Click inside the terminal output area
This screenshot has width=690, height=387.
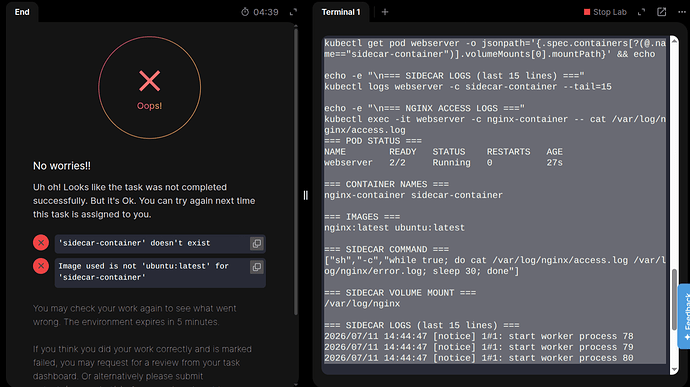pyautogui.click(x=495, y=201)
